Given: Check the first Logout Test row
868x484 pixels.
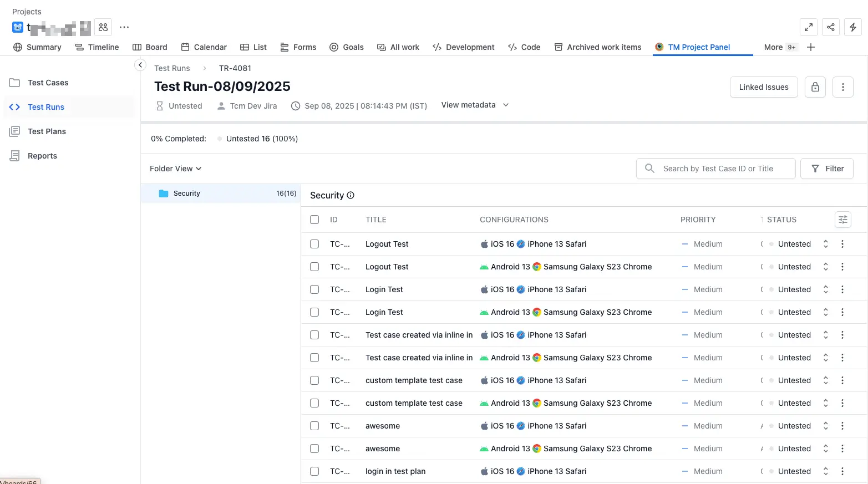Looking at the screenshot, I should 314,244.
